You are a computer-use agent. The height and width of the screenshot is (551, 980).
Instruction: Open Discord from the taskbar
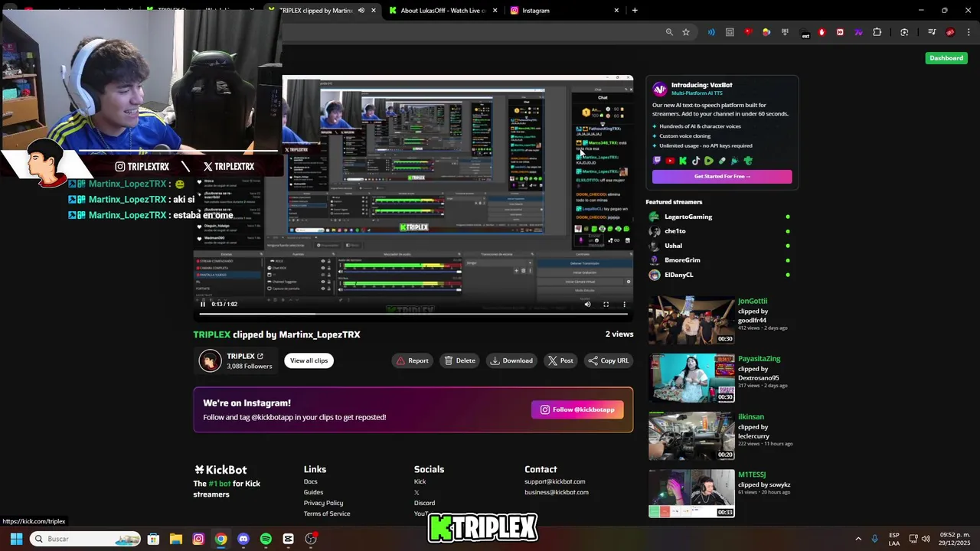click(x=243, y=539)
